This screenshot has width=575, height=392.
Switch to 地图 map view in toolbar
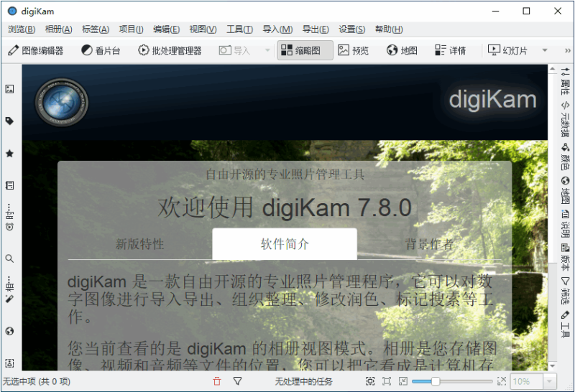pos(402,50)
